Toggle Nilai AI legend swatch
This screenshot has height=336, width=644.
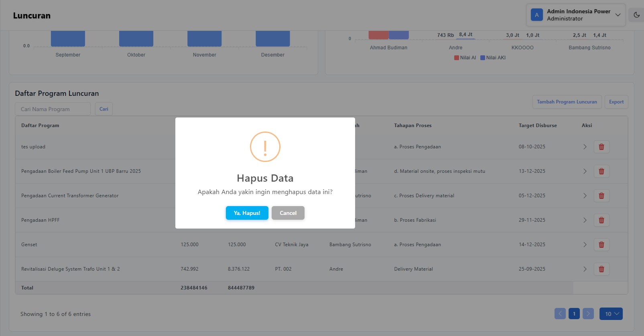pos(457,58)
